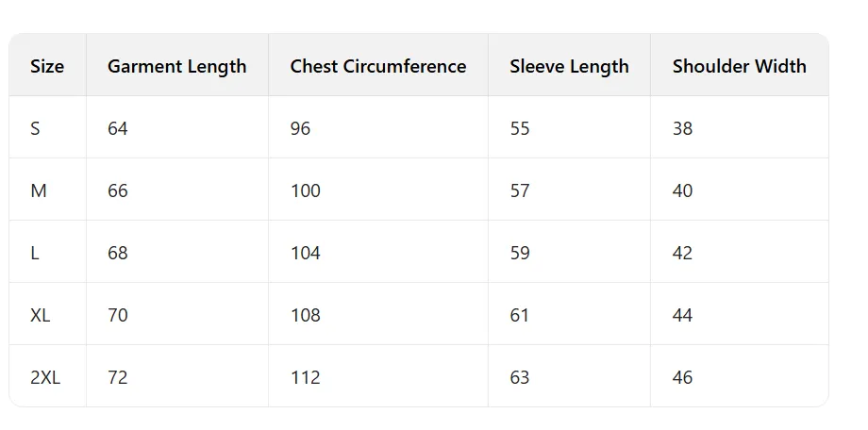
Task: Click garment length value 64
Action: [118, 128]
